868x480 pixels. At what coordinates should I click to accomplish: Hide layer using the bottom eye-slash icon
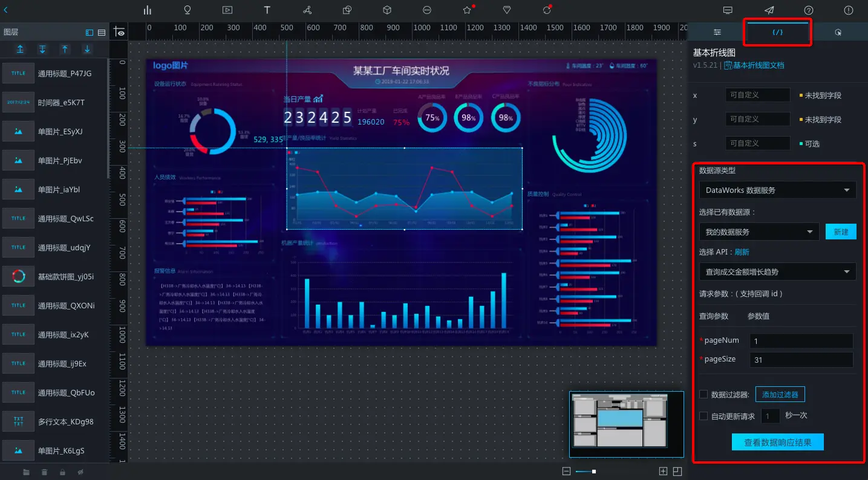(80, 472)
